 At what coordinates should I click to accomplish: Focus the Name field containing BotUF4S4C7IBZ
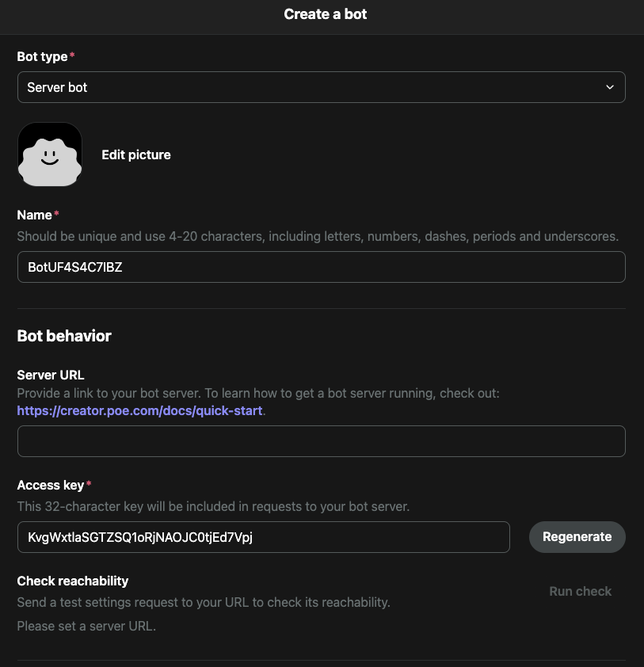321,267
